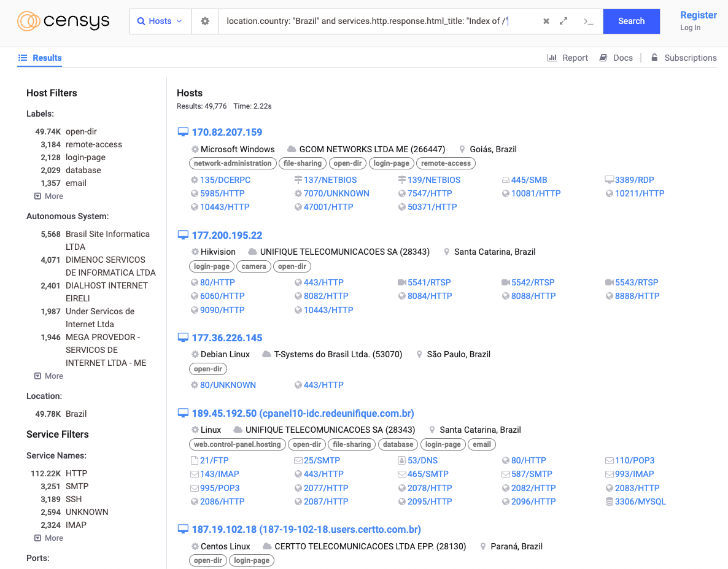Expand More under Service Names filters
The height and width of the screenshot is (569, 728).
click(x=48, y=538)
